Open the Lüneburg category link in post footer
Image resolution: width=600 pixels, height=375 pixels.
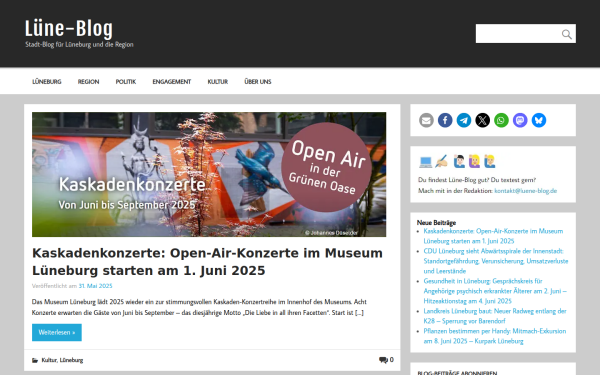tap(71, 360)
